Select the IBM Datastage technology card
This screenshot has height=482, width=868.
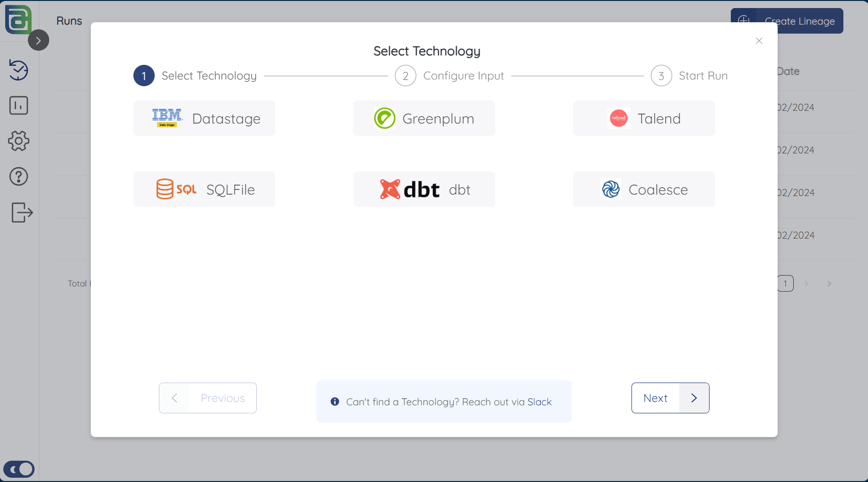click(x=204, y=118)
